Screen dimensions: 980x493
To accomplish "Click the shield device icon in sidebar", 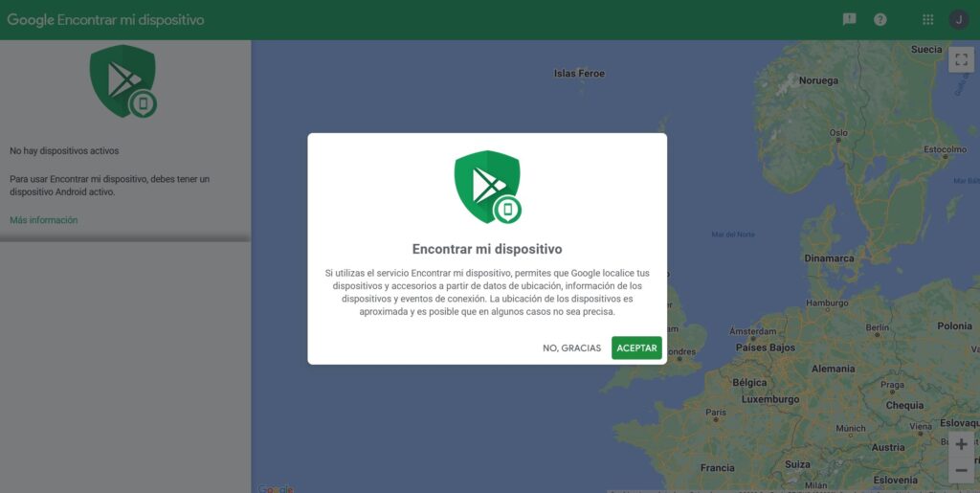I will coord(123,81).
